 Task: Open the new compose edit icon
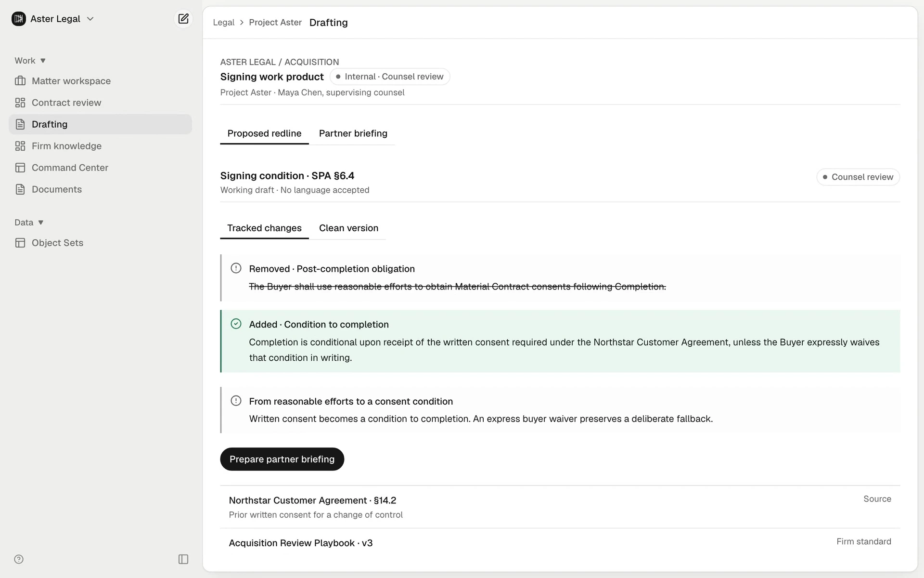(x=183, y=19)
